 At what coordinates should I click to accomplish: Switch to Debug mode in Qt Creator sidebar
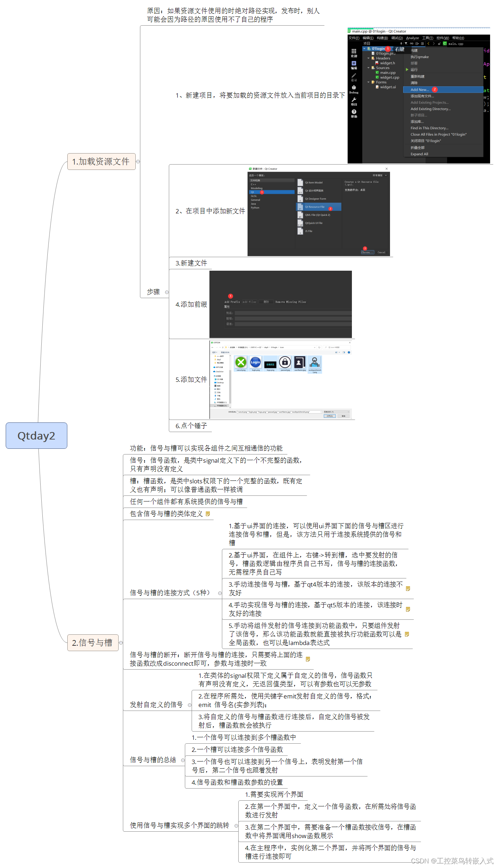pos(354,89)
